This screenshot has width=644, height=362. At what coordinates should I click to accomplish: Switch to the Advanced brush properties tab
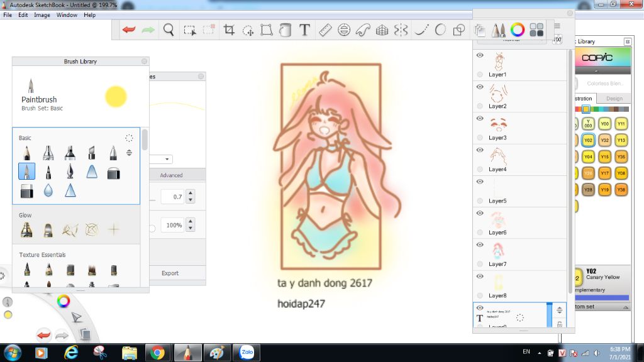coord(171,175)
